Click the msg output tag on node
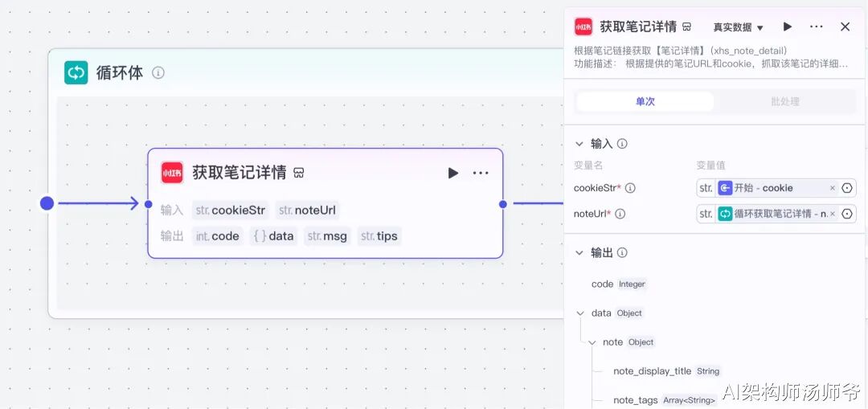Viewport: 868px width, 409px height. 327,236
